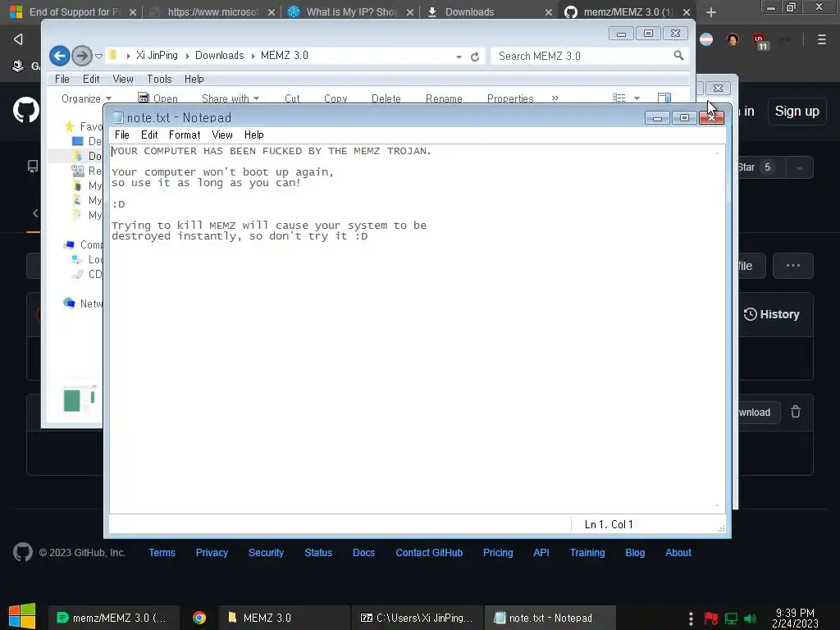Switch to MEMZ 3.0 folder taskbar button

(283, 618)
